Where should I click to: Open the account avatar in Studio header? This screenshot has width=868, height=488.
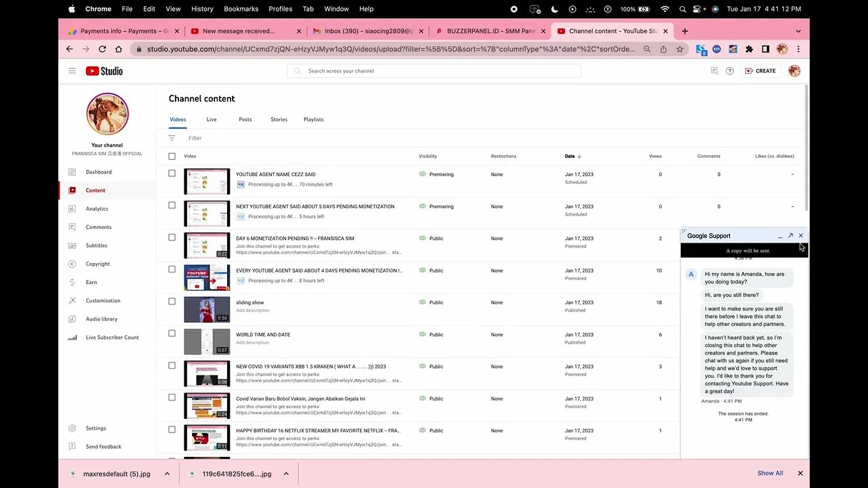pos(795,70)
